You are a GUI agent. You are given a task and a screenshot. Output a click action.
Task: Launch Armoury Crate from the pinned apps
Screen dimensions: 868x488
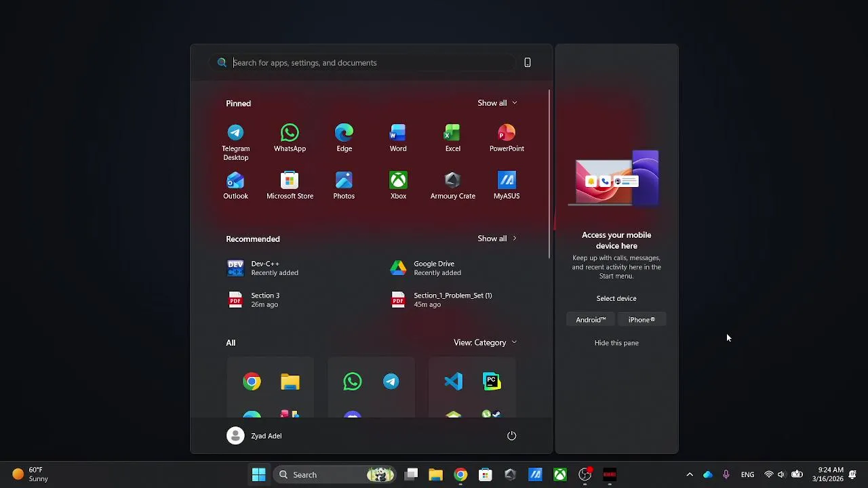452,186
